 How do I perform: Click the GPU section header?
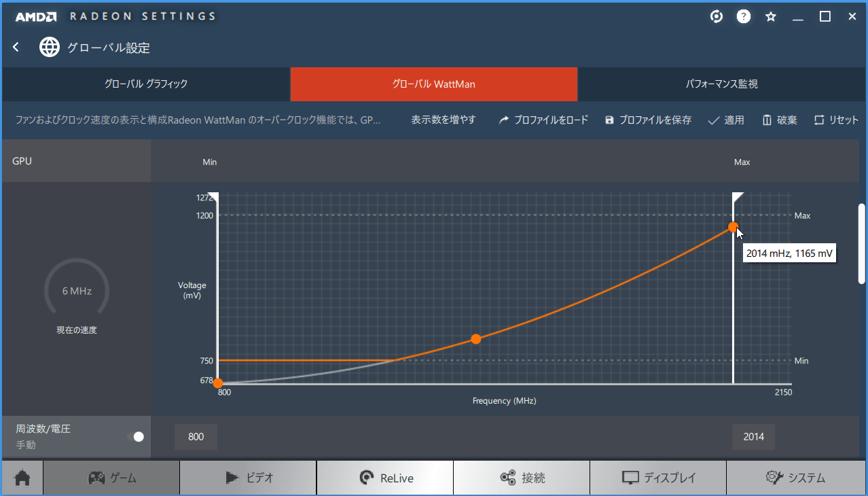tap(76, 162)
